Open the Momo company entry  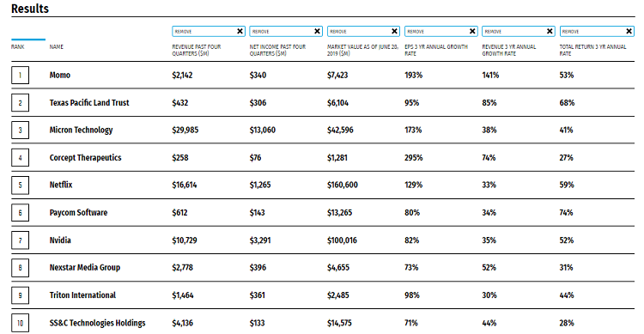coord(60,76)
